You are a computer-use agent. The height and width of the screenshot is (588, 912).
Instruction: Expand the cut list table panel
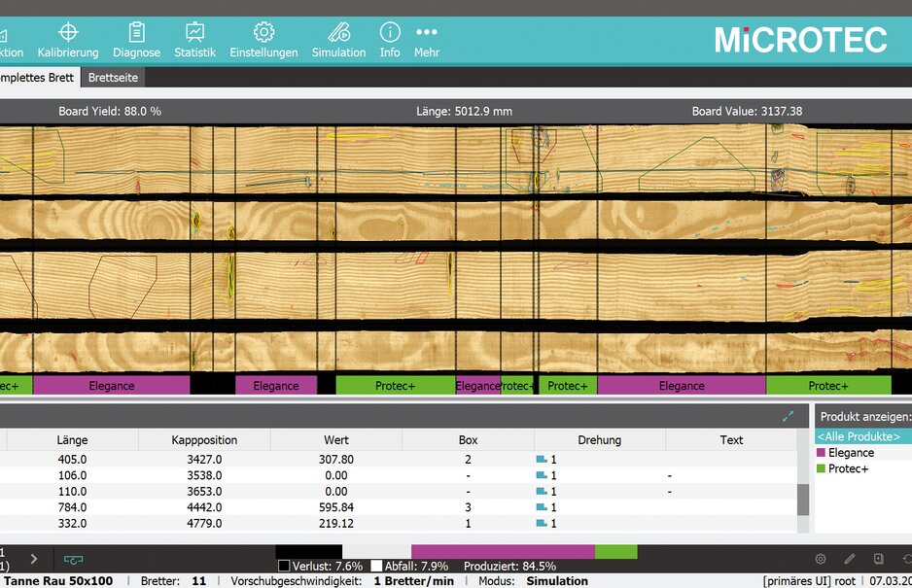click(x=789, y=416)
